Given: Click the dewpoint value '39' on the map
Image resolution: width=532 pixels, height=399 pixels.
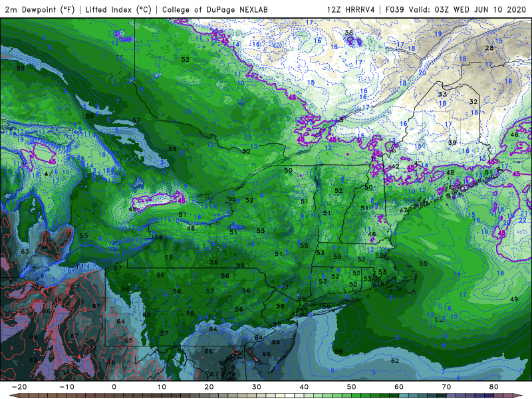Looking at the screenshot, I should pyautogui.click(x=452, y=142).
